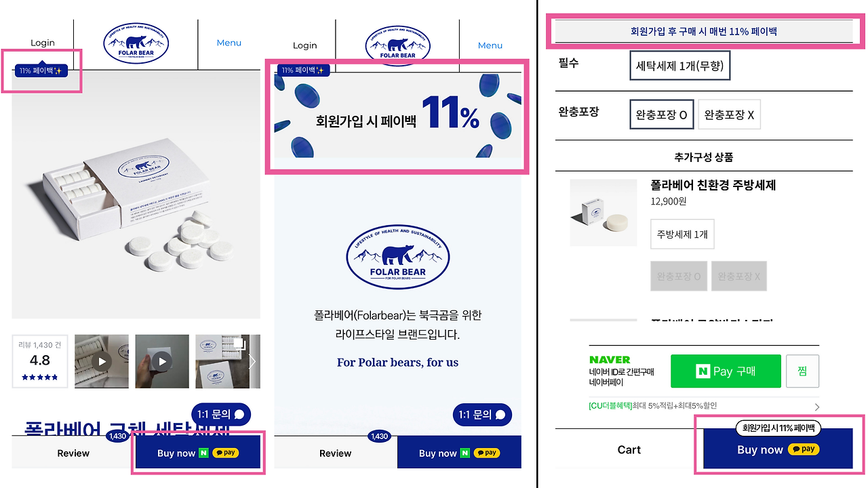Select 주방세제 1개 add-on option
Screen dimensions: 868x488
click(x=682, y=234)
